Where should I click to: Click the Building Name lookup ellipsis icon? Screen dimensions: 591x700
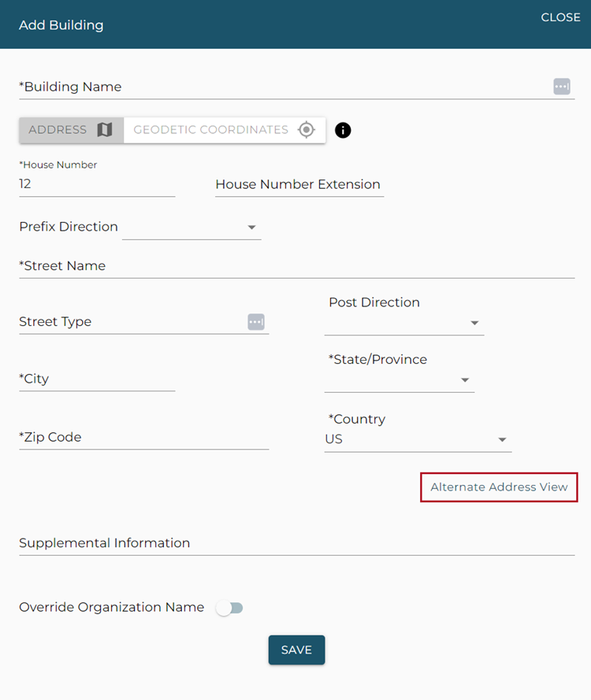tap(561, 87)
